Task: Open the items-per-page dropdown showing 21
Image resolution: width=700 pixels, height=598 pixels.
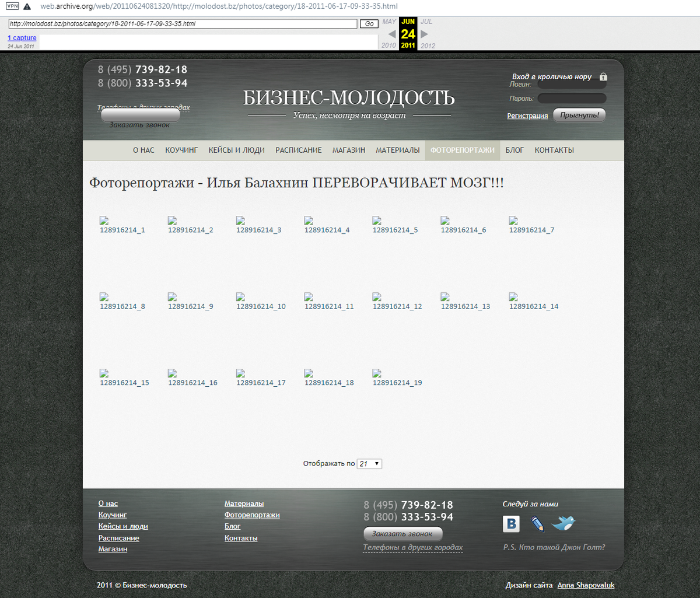Action: tap(369, 464)
